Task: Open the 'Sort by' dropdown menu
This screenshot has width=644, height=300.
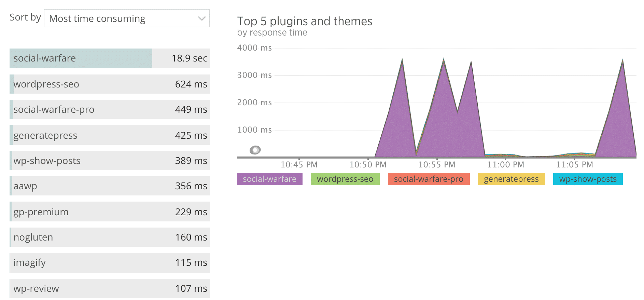Action: click(x=126, y=18)
